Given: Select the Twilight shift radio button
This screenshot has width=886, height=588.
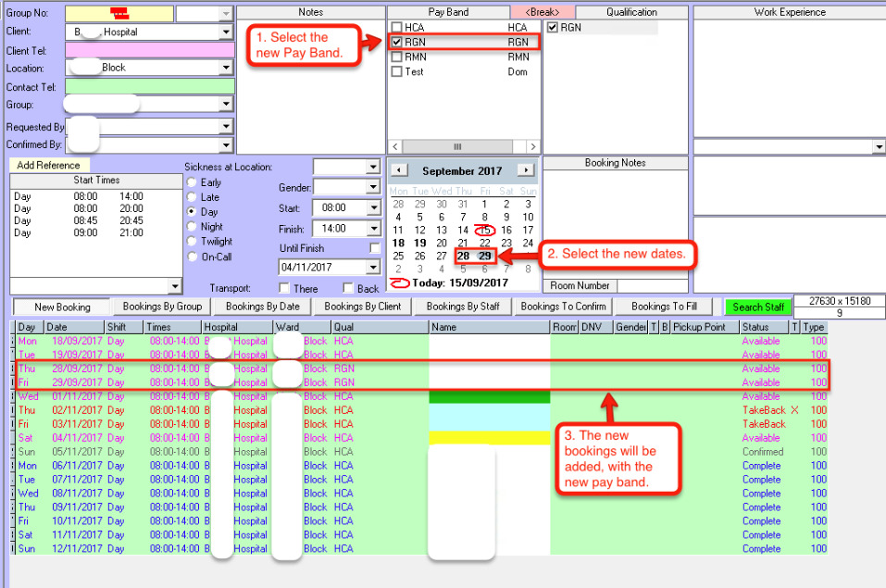Looking at the screenshot, I should [x=193, y=242].
